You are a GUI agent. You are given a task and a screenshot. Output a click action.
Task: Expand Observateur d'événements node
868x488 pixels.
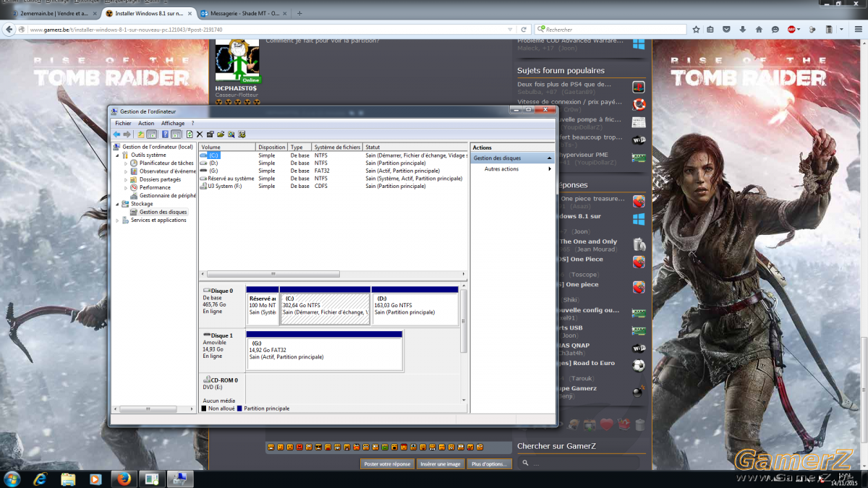point(126,171)
